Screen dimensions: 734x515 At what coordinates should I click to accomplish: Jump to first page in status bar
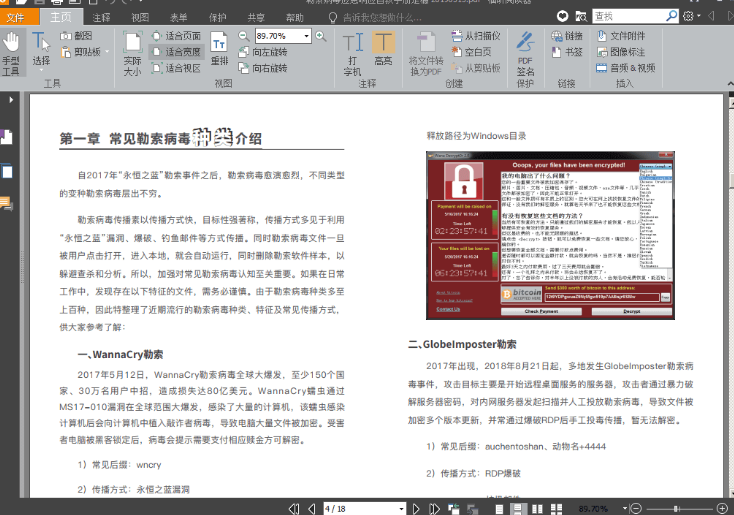click(289, 508)
